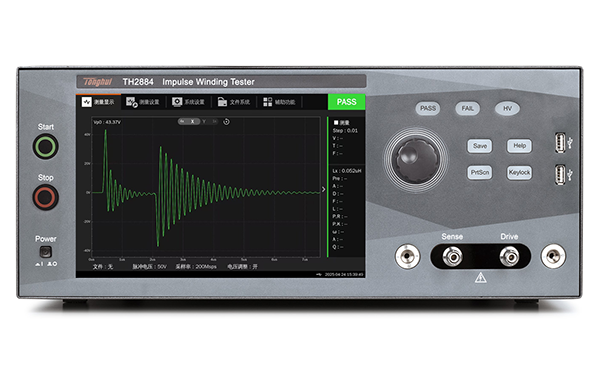Tap the HV indicator lamp
The width and height of the screenshot is (600, 367).
[507, 108]
